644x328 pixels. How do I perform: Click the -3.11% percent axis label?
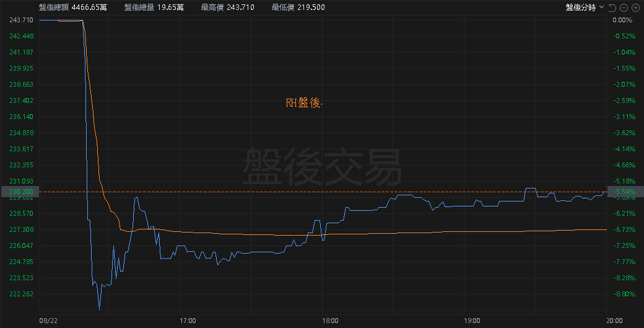tap(624, 117)
